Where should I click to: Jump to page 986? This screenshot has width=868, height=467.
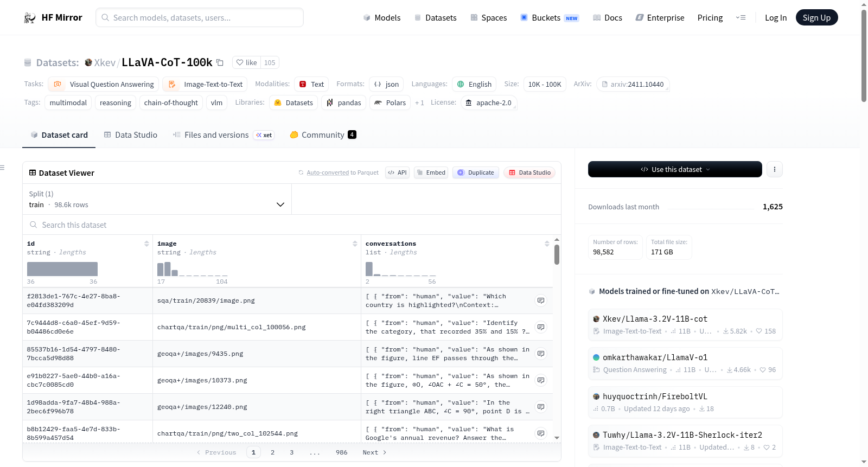[x=342, y=452]
